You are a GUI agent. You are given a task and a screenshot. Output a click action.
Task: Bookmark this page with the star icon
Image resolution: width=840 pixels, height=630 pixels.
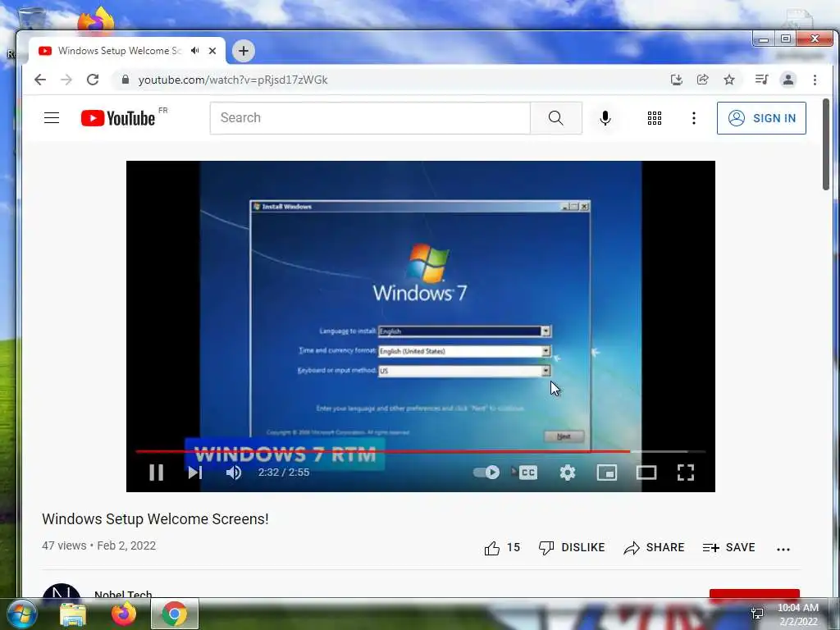tap(729, 80)
